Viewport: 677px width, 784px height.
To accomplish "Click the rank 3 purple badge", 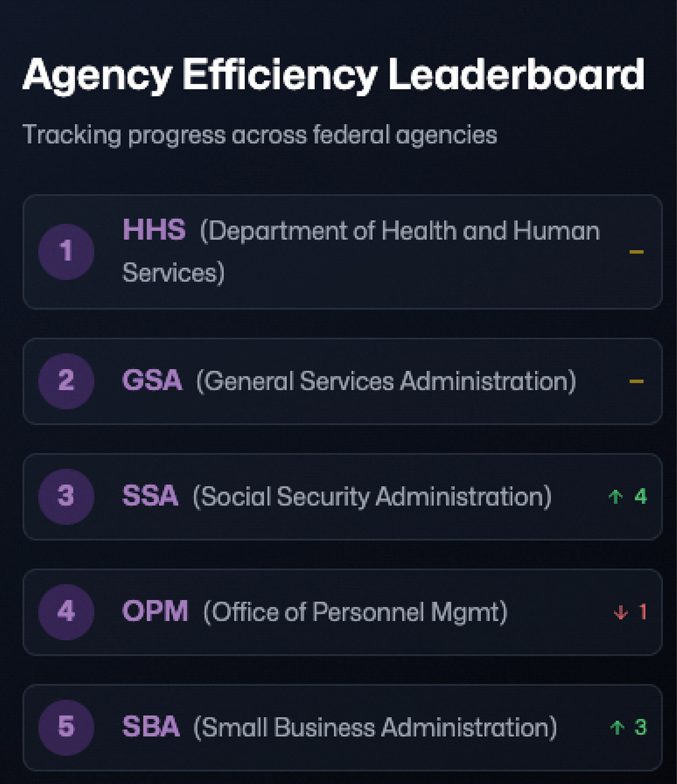I will click(66, 496).
